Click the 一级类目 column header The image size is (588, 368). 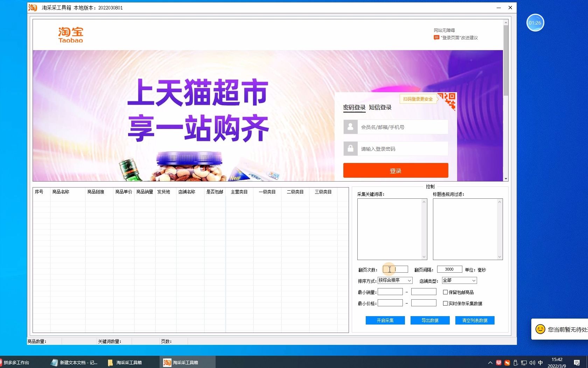(267, 192)
